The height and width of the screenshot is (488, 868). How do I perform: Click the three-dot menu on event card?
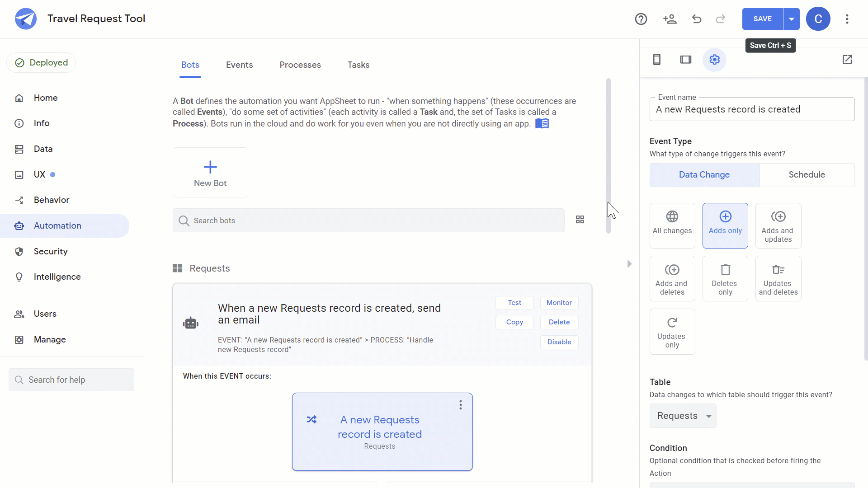pos(461,404)
